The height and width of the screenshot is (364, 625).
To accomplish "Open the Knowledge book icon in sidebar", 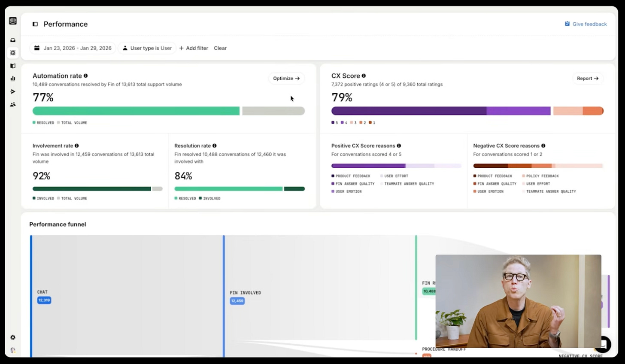I will [x=13, y=66].
